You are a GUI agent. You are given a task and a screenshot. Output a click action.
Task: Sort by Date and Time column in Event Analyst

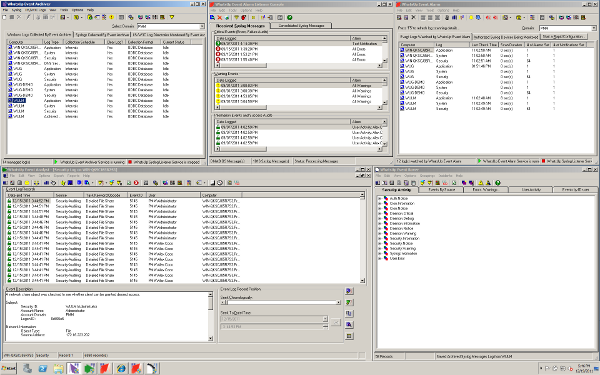pyautogui.click(x=30, y=195)
